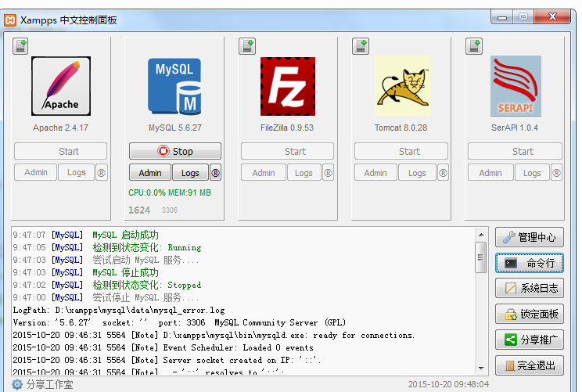Open 管理中心 management center
This screenshot has height=392, width=582.
530,237
